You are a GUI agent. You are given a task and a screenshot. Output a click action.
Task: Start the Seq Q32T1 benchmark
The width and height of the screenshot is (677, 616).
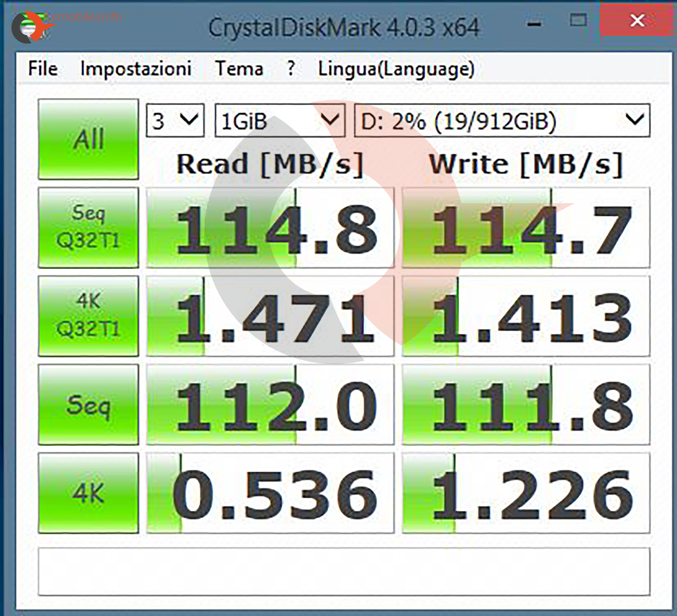pos(88,228)
